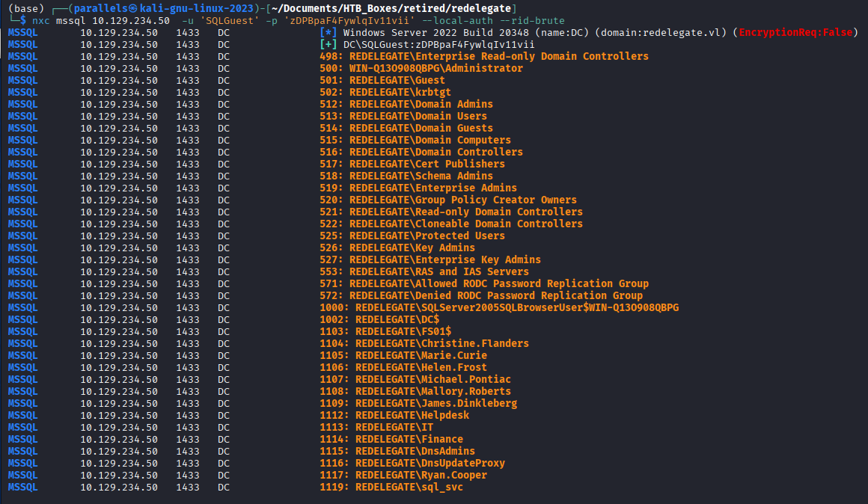
Task: Select the 502: REDELEGATE\krbtgt line
Action: click(385, 92)
